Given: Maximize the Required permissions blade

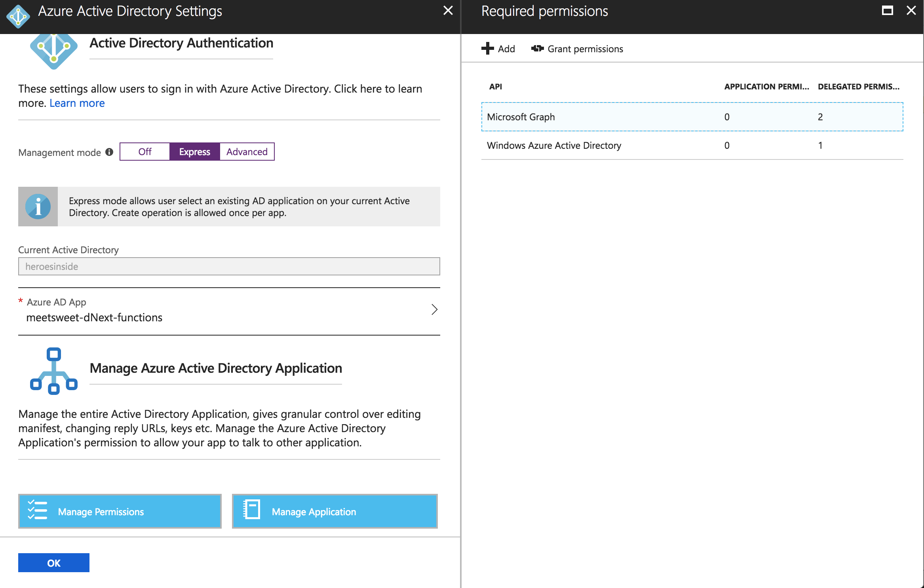Looking at the screenshot, I should coord(887,11).
